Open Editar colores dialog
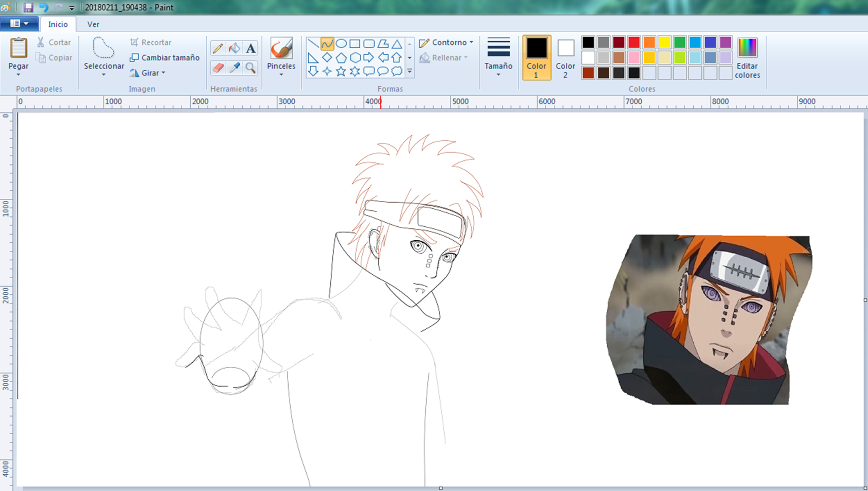868x491 pixels. click(747, 58)
